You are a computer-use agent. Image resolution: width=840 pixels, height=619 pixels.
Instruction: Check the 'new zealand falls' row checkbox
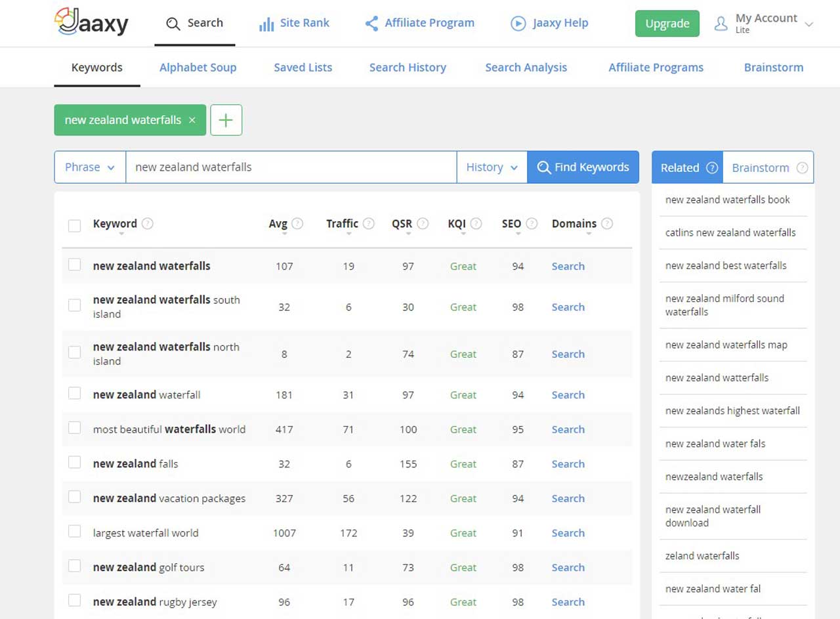[75, 462]
